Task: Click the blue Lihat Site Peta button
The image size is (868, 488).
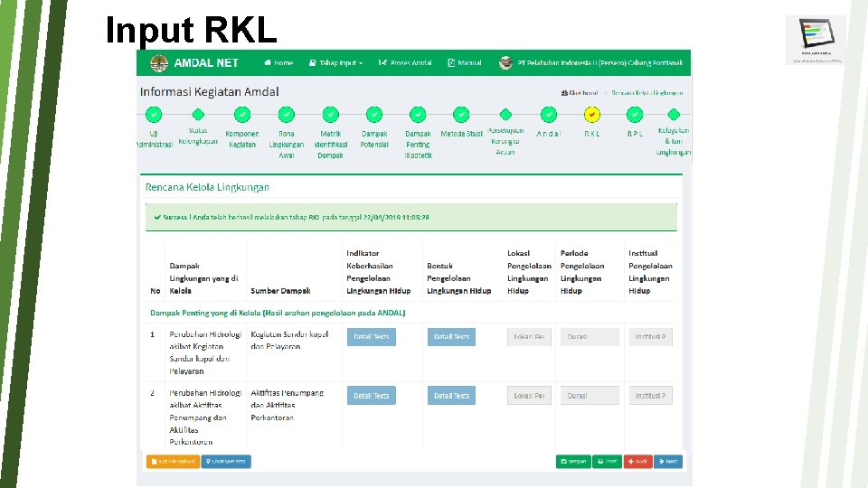Action: 226,462
